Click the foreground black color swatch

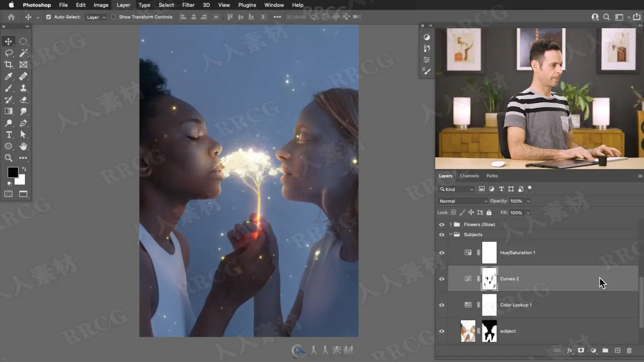pos(13,172)
